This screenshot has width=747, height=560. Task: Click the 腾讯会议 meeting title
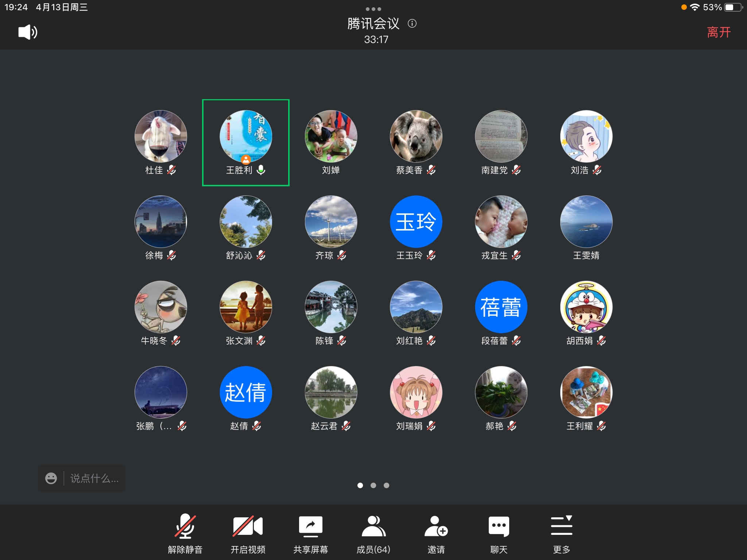(x=373, y=24)
